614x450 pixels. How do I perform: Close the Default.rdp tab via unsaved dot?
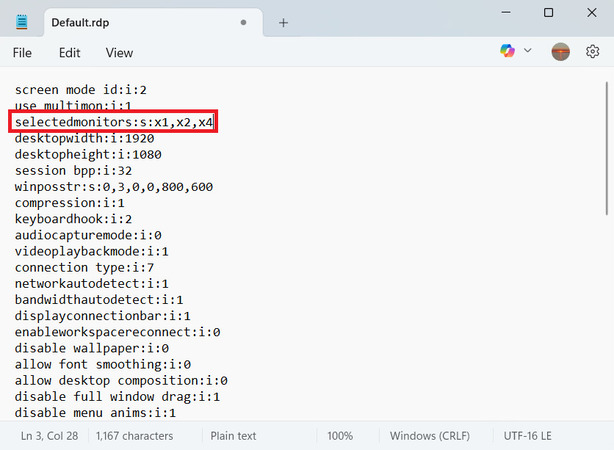click(x=243, y=23)
